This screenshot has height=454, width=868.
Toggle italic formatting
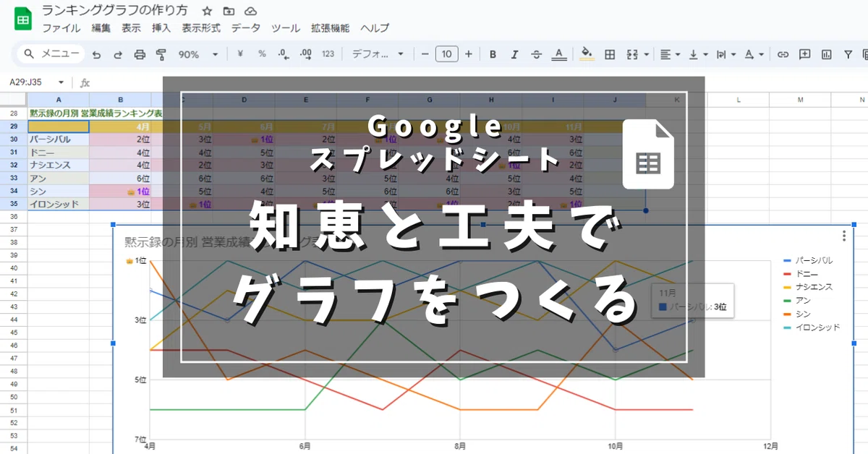[x=515, y=54]
